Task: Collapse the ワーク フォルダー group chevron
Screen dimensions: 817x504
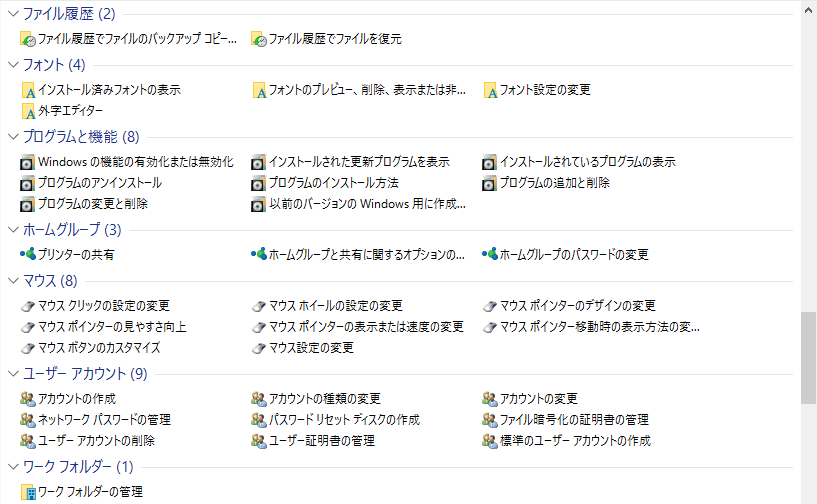Action: (x=14, y=466)
